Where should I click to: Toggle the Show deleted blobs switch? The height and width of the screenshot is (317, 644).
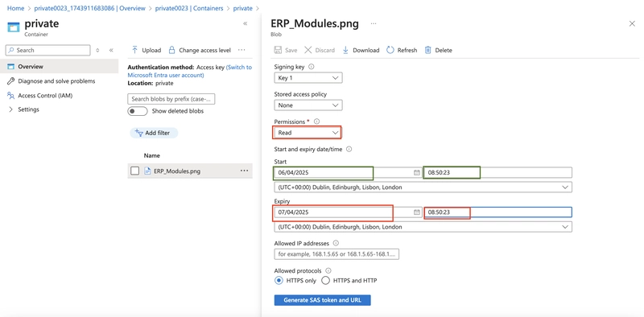137,111
